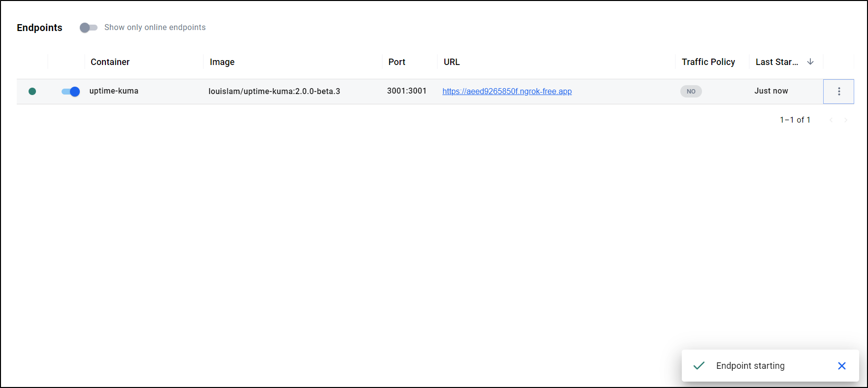Viewport: 868px width, 388px height.
Task: Disable the uptime-kuma endpoint toggle
Action: click(x=70, y=92)
